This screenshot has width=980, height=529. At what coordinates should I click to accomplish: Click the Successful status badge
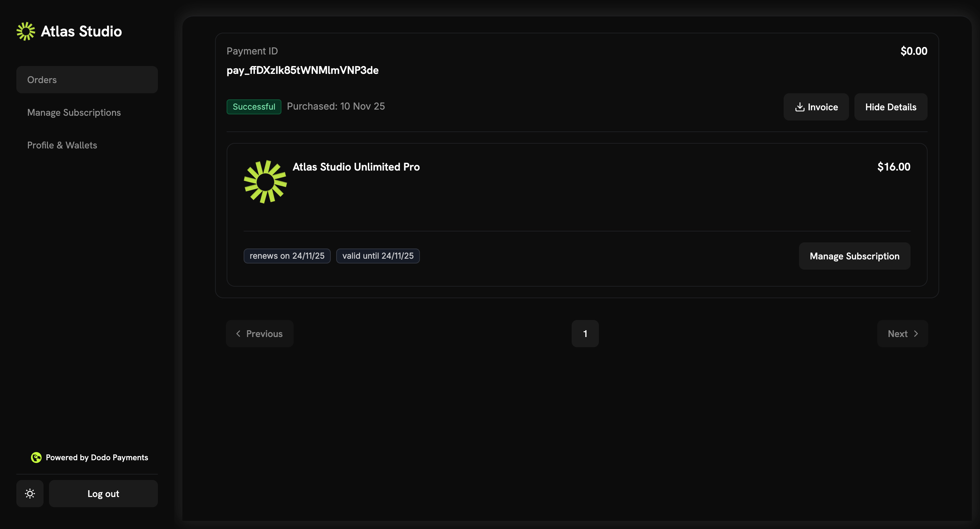[254, 107]
